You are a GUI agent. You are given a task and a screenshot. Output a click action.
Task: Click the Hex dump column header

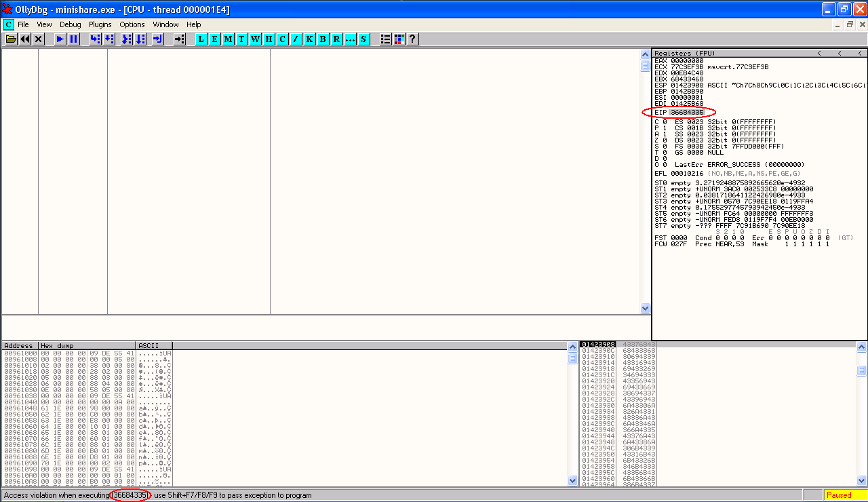click(x=87, y=345)
